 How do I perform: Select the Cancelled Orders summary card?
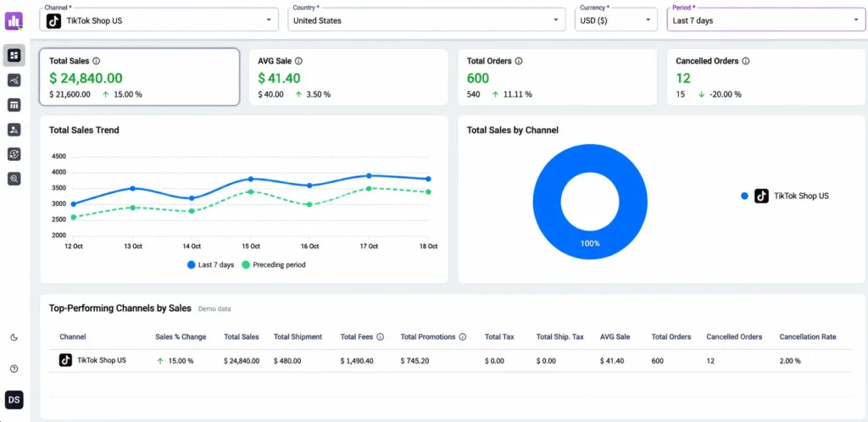tap(766, 77)
